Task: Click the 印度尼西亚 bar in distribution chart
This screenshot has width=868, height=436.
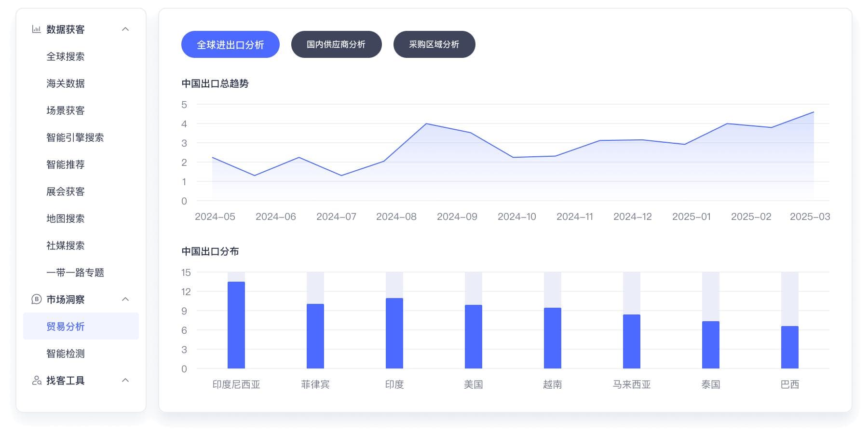Action: click(x=236, y=325)
